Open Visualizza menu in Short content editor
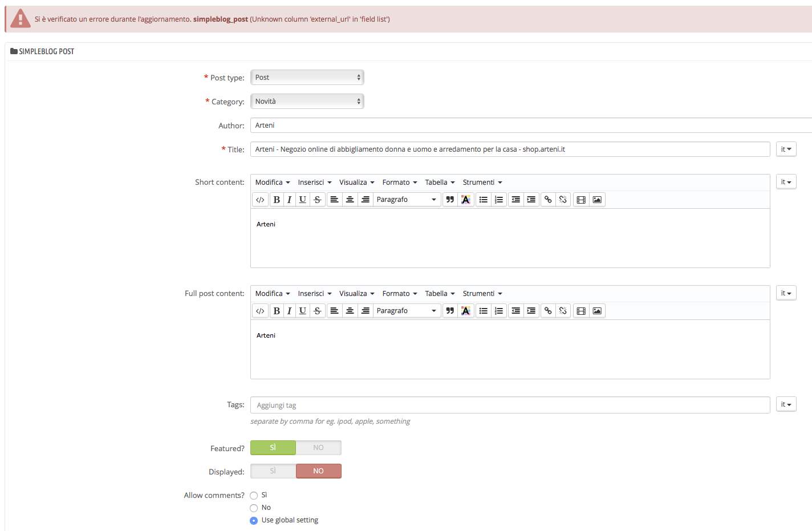Viewport: 812px width, 531px height. (x=357, y=183)
